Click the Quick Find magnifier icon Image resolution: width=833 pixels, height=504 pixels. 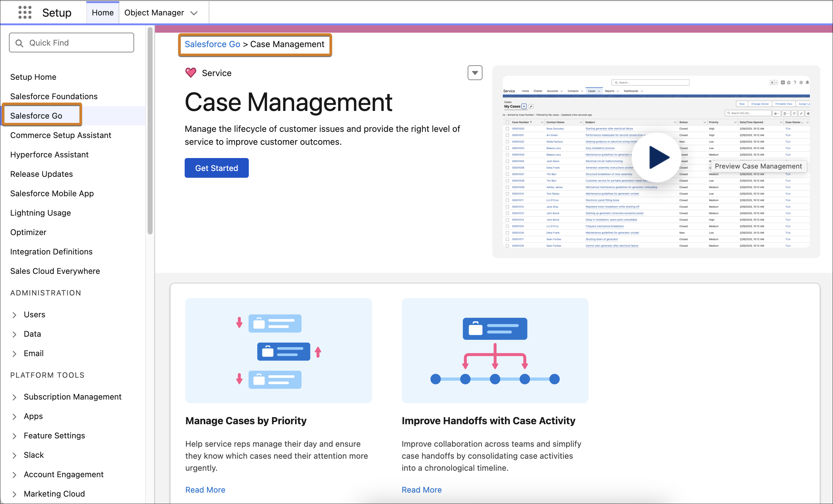point(20,43)
